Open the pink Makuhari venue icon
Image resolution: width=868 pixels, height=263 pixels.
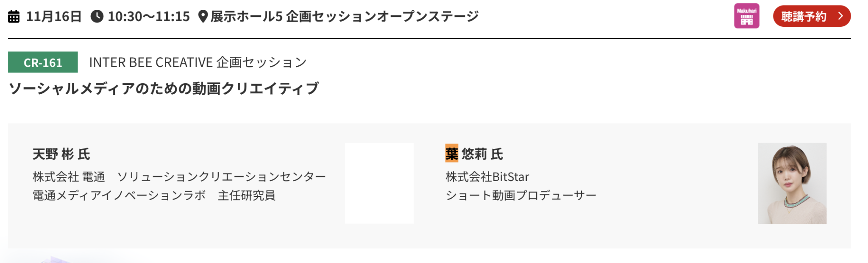[x=747, y=16]
